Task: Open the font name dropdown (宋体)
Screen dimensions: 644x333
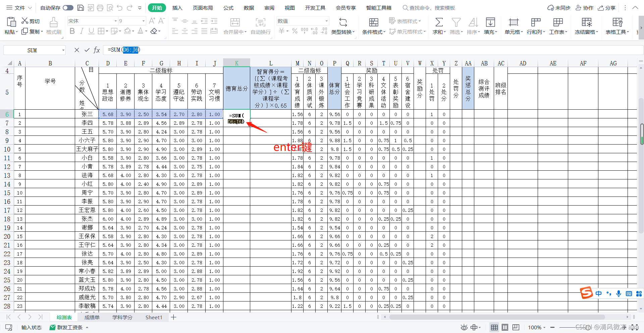Action: [x=116, y=21]
